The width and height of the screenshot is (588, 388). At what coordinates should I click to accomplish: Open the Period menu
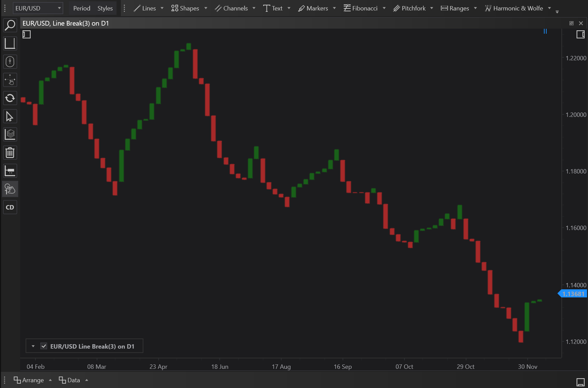click(x=82, y=8)
